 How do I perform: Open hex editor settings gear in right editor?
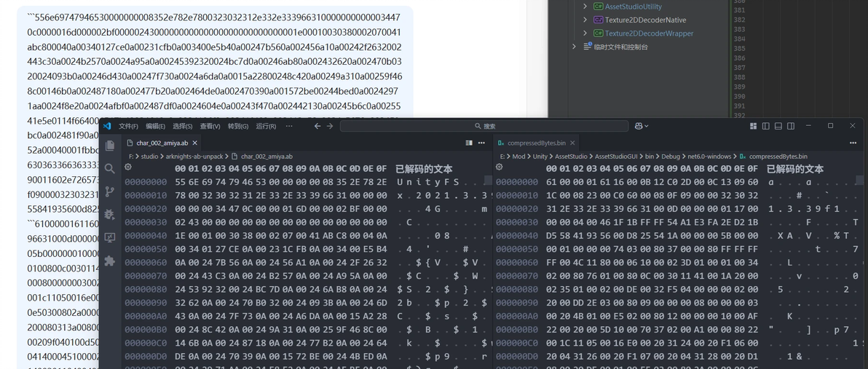(500, 167)
